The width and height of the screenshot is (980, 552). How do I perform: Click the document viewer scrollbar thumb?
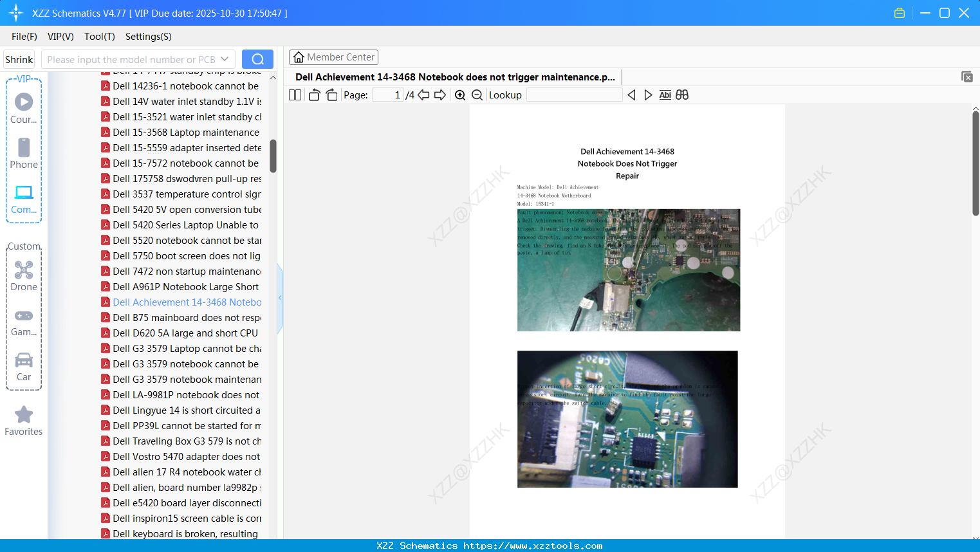click(x=975, y=163)
